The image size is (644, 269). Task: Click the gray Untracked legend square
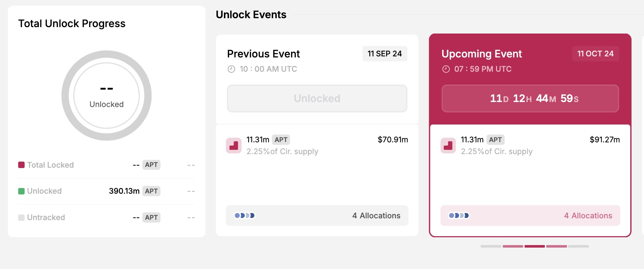click(21, 218)
